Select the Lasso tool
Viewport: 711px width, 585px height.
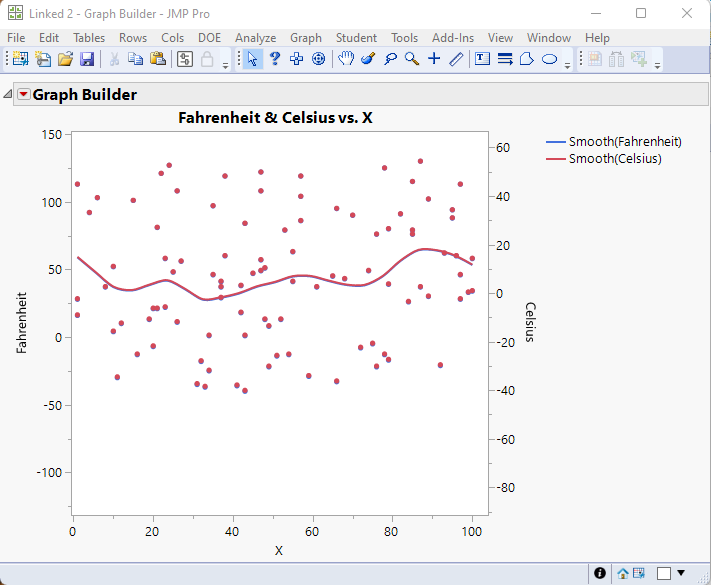point(390,59)
